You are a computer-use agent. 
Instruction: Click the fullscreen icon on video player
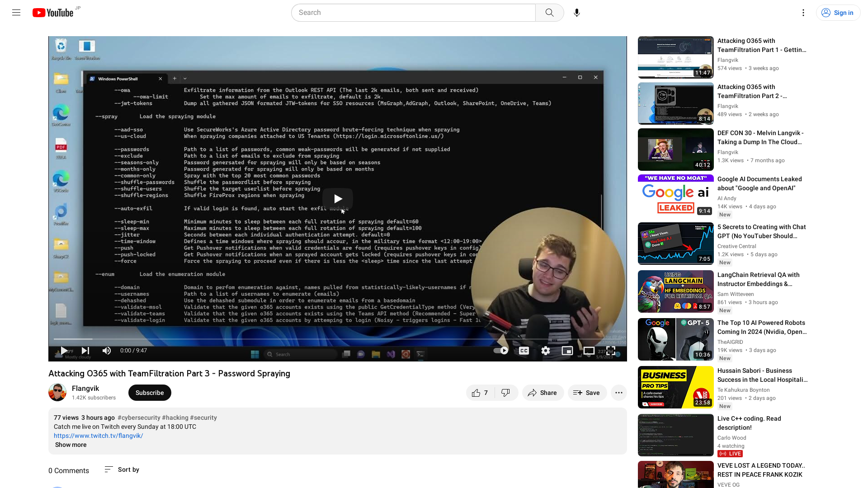click(x=610, y=350)
